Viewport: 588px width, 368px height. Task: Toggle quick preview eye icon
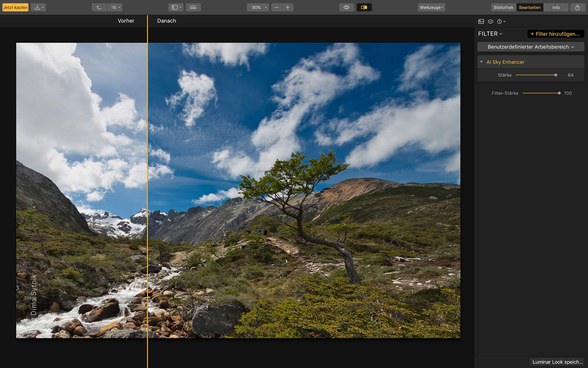coord(346,7)
